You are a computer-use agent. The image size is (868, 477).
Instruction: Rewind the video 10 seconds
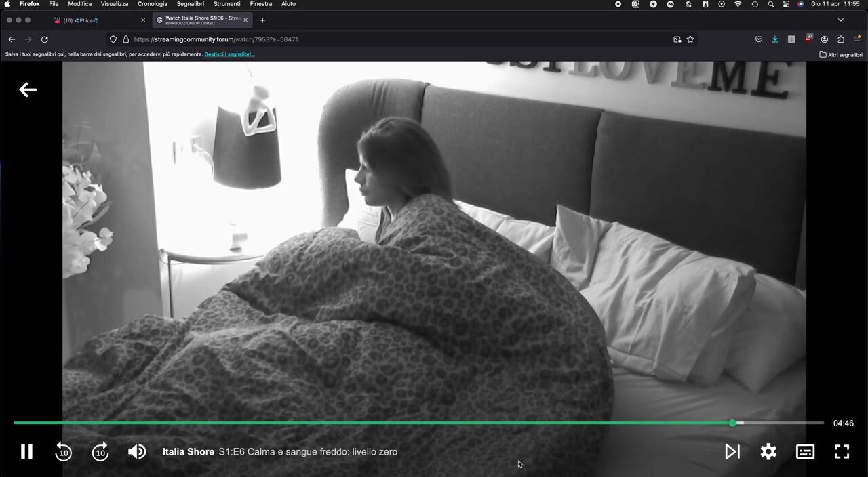[63, 451]
